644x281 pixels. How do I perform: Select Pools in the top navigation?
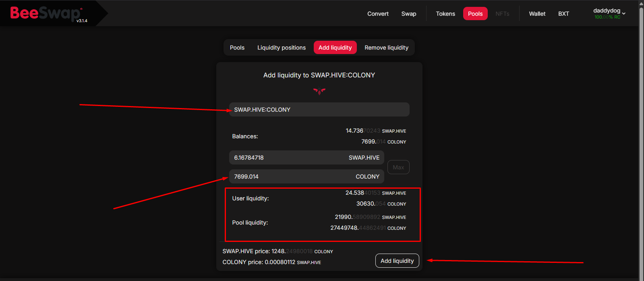[x=475, y=14]
